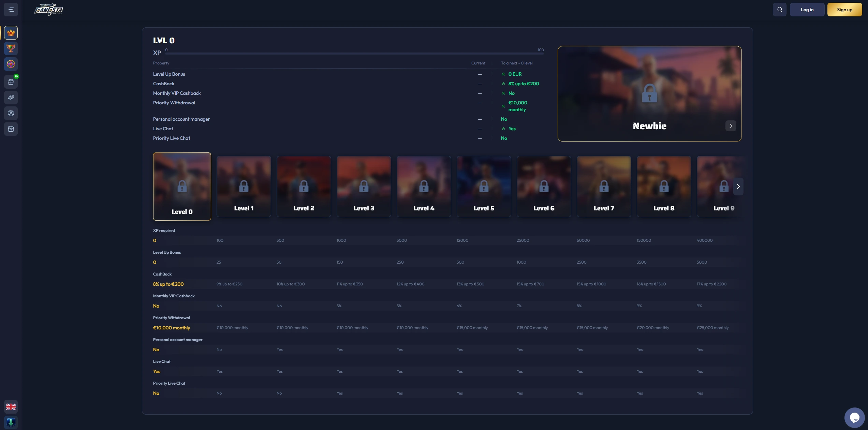Select the Level 3 tab card

[364, 187]
